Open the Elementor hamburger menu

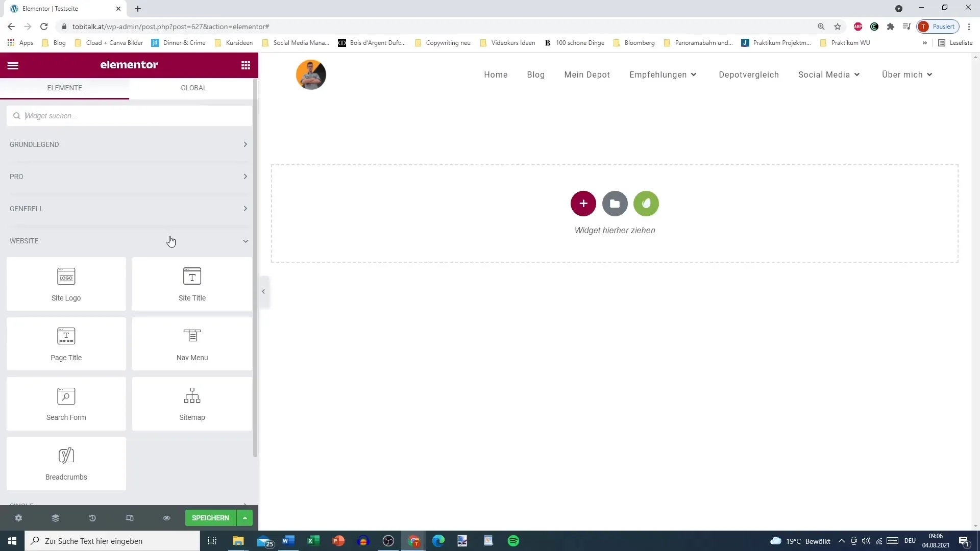click(13, 65)
